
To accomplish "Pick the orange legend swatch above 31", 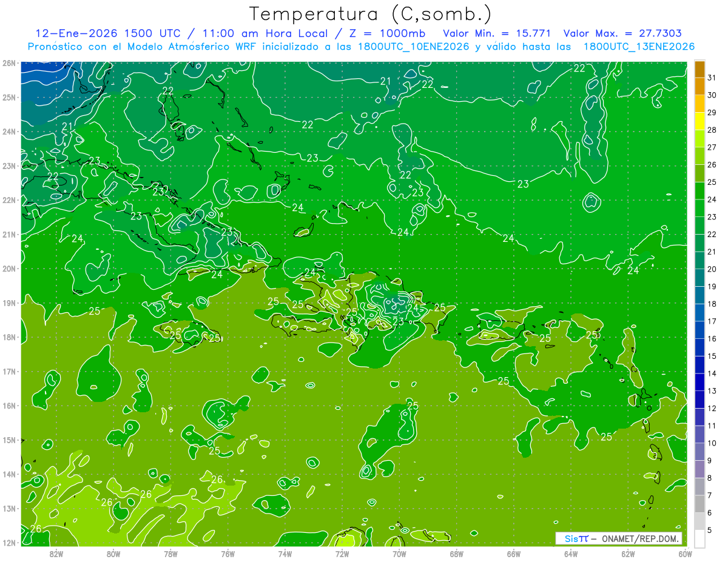I will click(x=699, y=69).
